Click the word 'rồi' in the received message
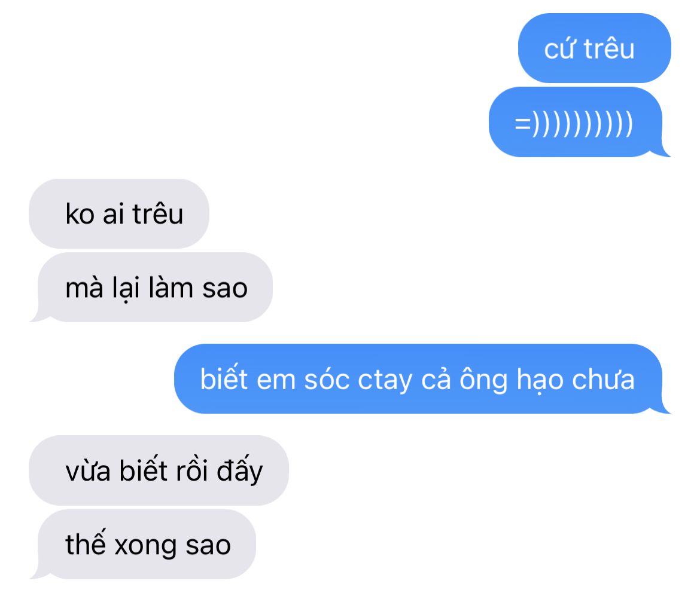This screenshot has width=700, height=596. 192,470
